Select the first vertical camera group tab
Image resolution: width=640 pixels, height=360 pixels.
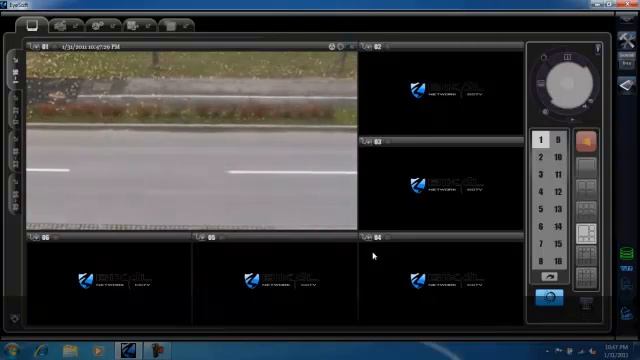click(16, 69)
